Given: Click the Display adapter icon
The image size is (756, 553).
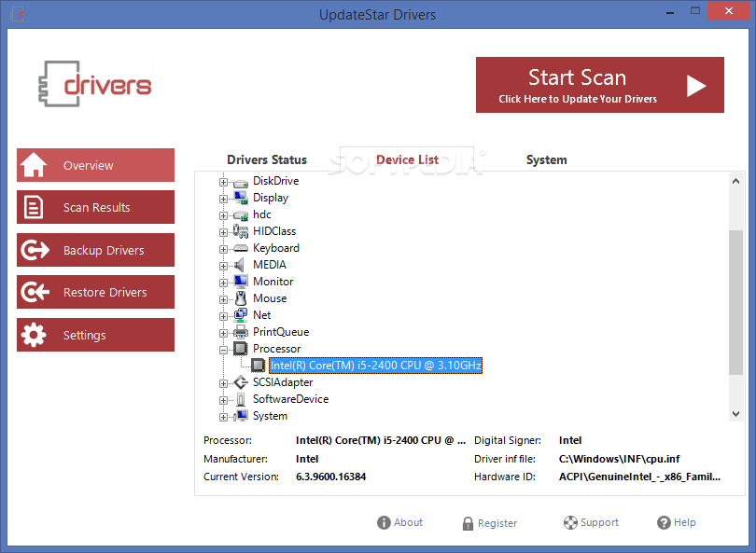Looking at the screenshot, I should point(241,198).
